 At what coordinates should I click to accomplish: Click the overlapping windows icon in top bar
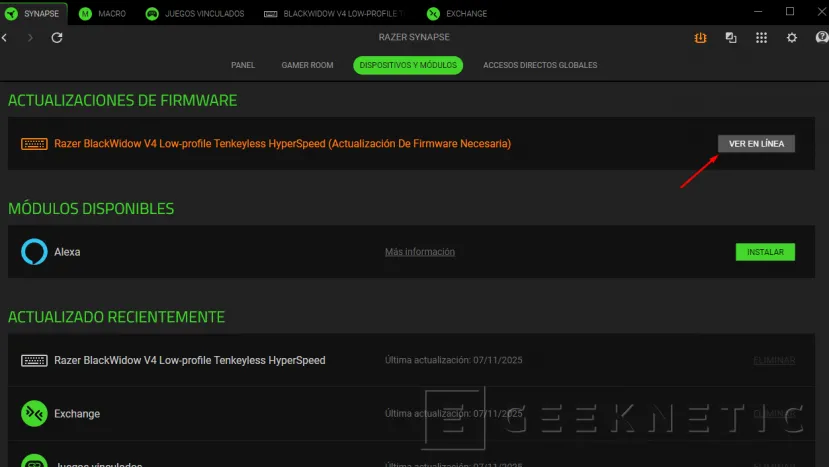click(731, 38)
